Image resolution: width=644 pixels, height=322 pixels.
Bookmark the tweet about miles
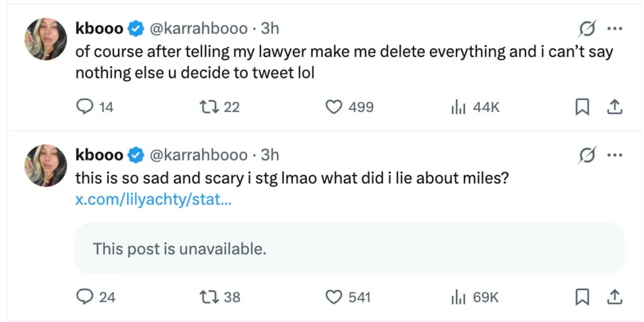[582, 297]
